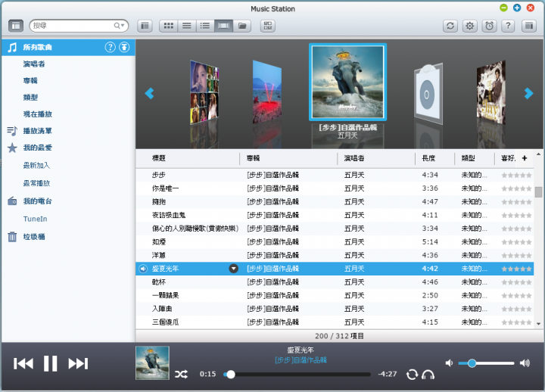545x392 pixels.
Task: Rate 洋蔥 with stars
Action: [516, 256]
